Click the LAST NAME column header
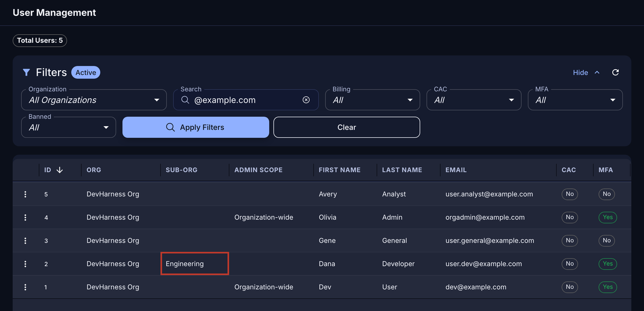644x311 pixels. pyautogui.click(x=402, y=170)
